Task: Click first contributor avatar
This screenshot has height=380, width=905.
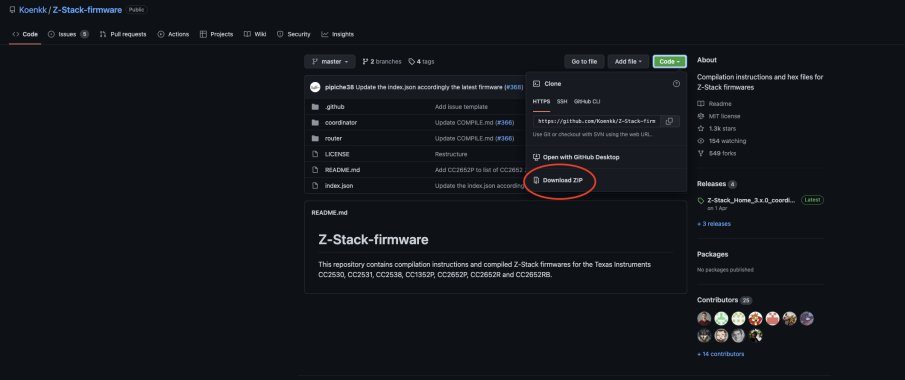Action: (x=704, y=318)
